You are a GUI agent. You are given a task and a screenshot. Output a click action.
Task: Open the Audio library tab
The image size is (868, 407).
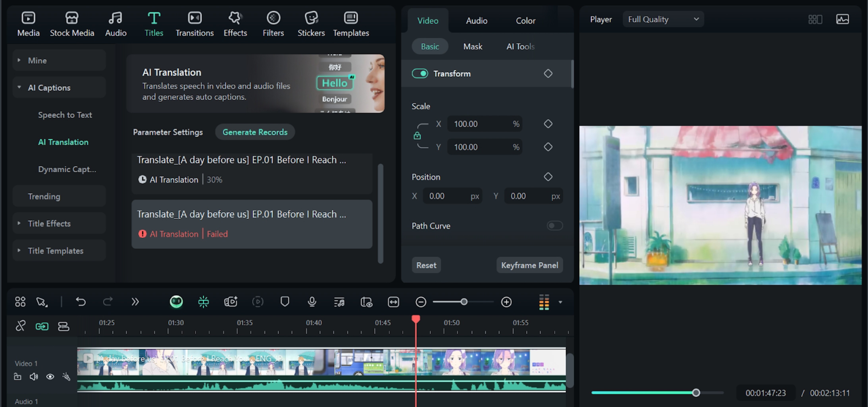pos(116,24)
